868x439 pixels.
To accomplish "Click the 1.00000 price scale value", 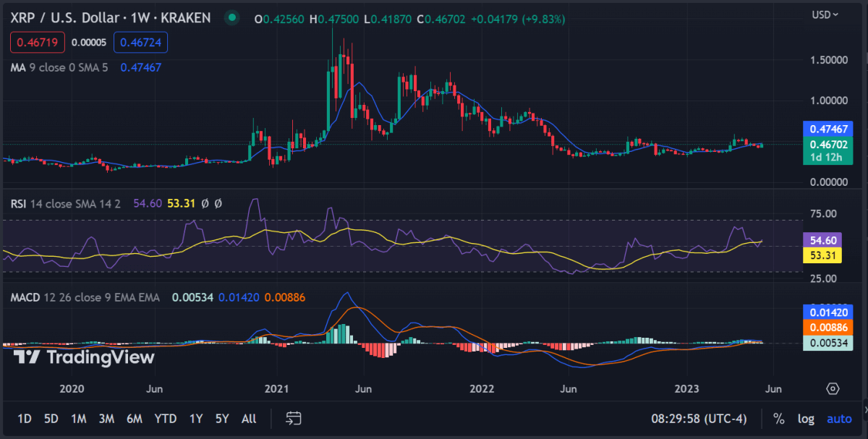I will 830,100.
